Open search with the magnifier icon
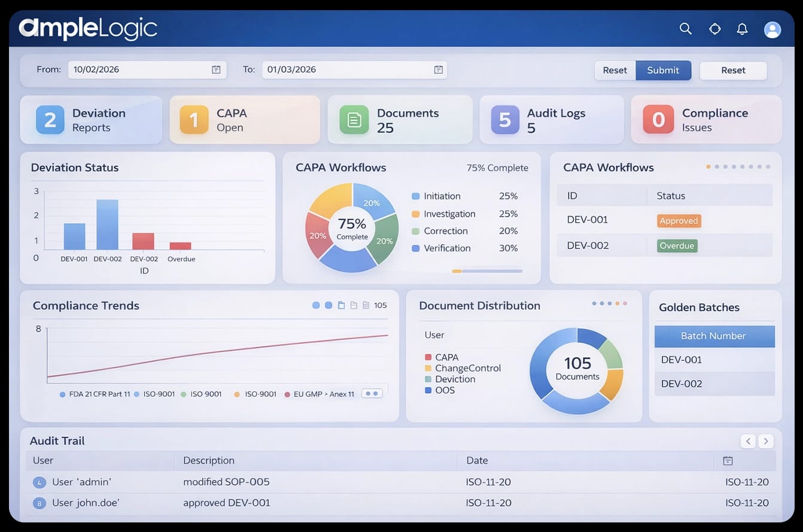 (686, 29)
